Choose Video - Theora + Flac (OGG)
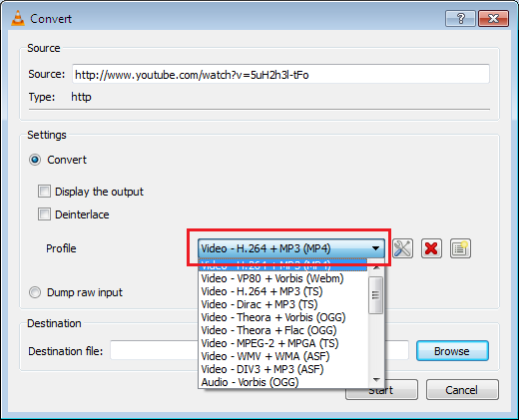Screen dimensions: 519x420 [283, 330]
